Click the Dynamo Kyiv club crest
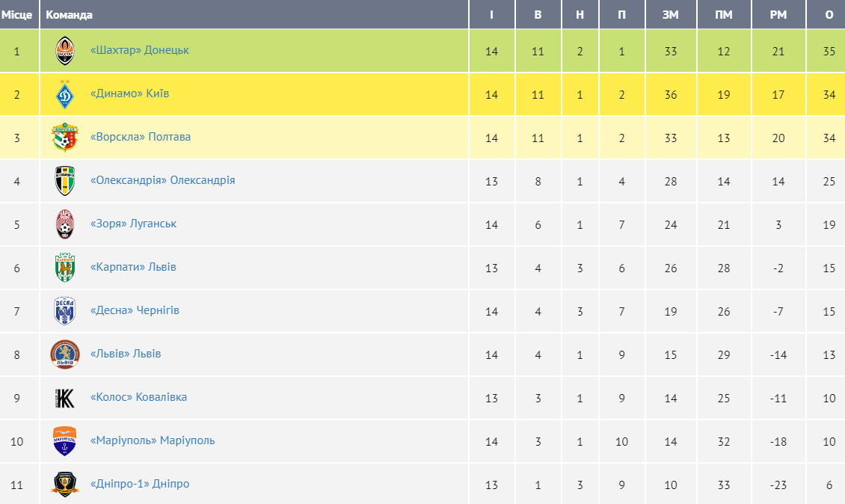The height and width of the screenshot is (504, 845). pos(65,94)
